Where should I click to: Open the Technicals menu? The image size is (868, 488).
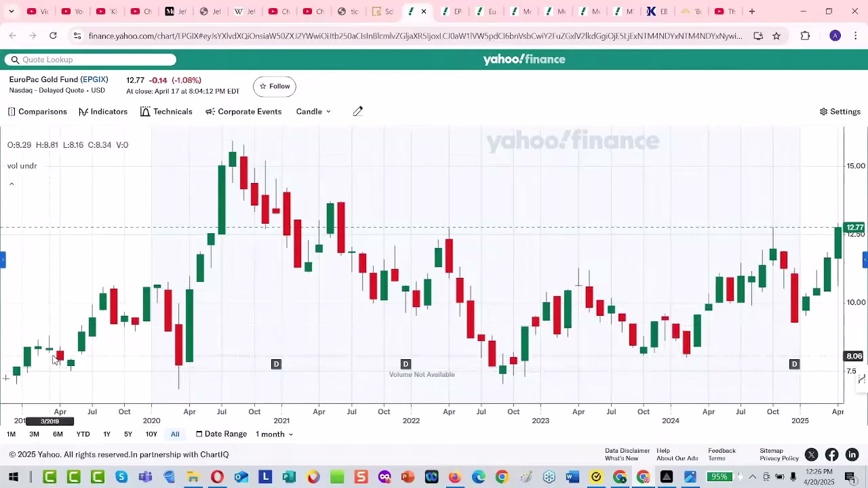166,112
